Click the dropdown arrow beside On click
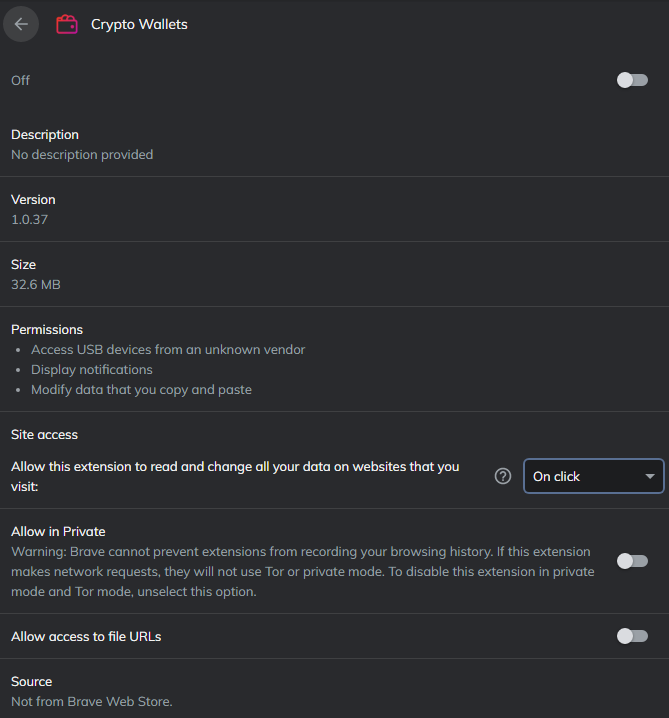669x718 pixels. click(x=649, y=476)
